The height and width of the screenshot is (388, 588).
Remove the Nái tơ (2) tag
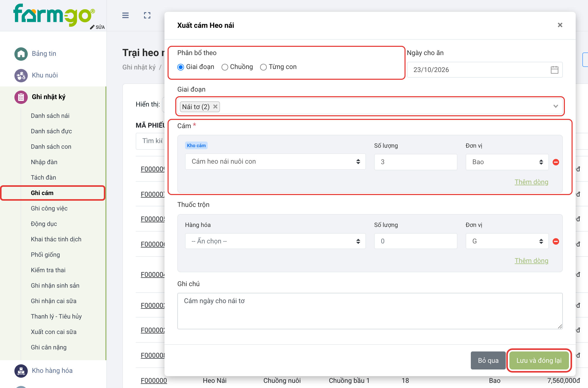point(215,107)
